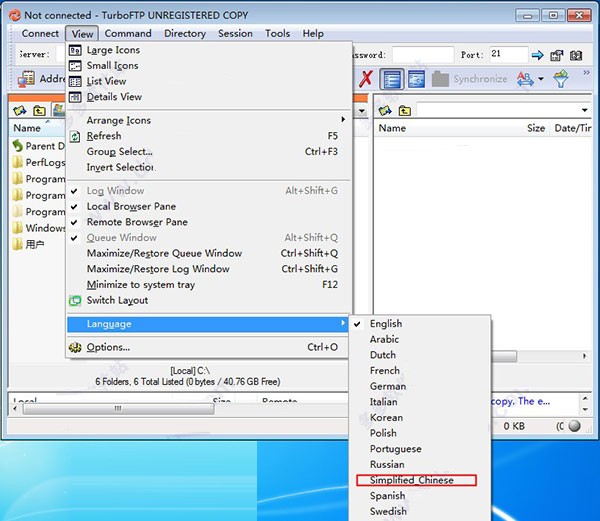Image resolution: width=600 pixels, height=521 pixels.
Task: Toggle the Local Browser Pane option
Action: pos(209,207)
